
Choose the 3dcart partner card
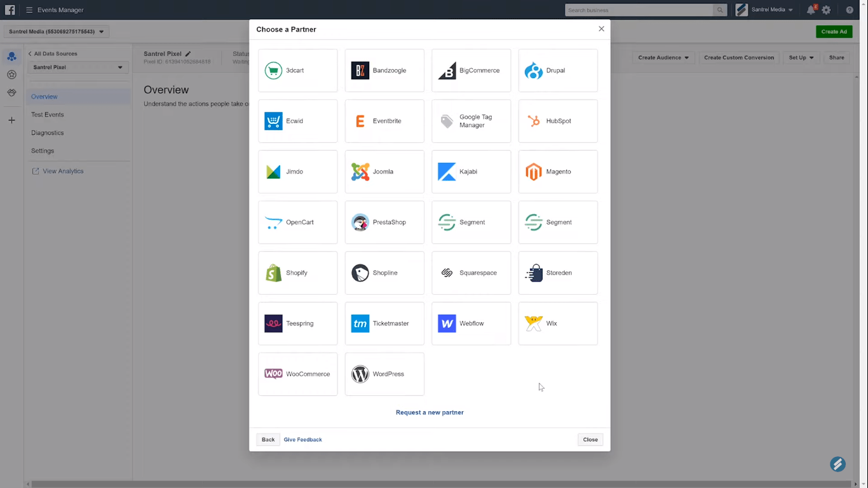(x=297, y=71)
